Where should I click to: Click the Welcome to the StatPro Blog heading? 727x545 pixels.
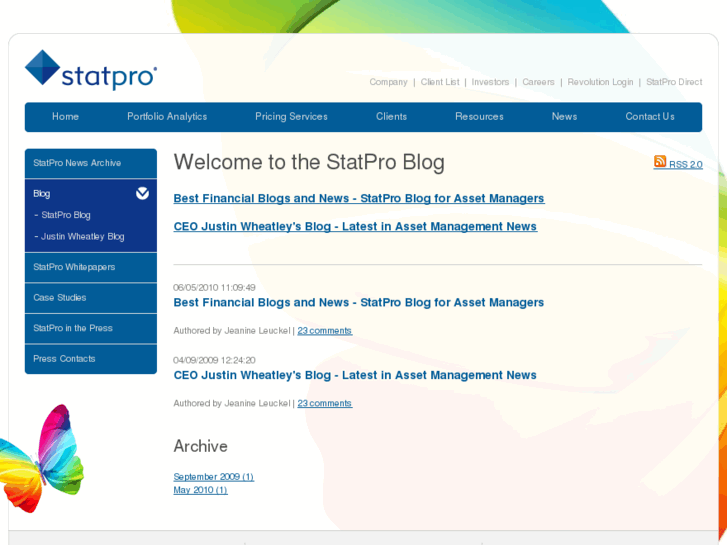pos(309,163)
